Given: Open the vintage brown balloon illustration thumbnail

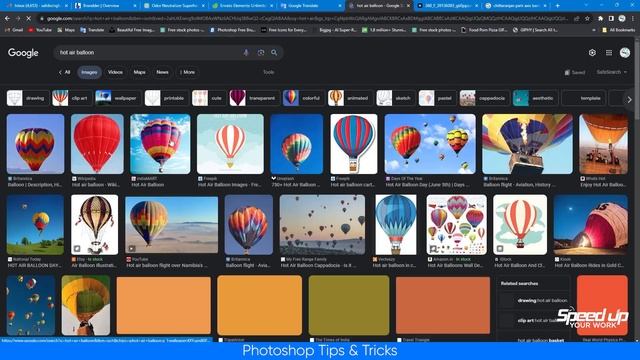Looking at the screenshot, I should [x=95, y=224].
